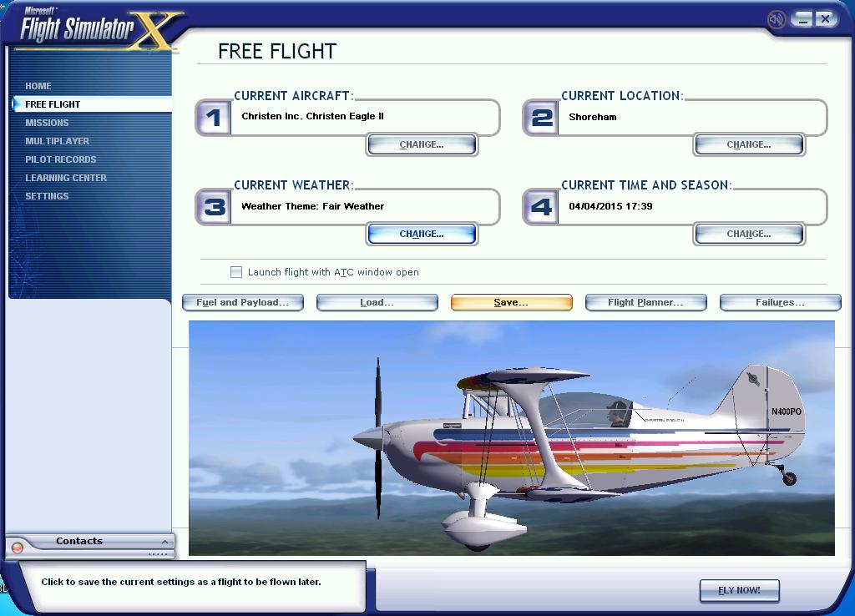Image resolution: width=855 pixels, height=616 pixels.
Task: Open the Failures dialog
Action: coord(781,302)
